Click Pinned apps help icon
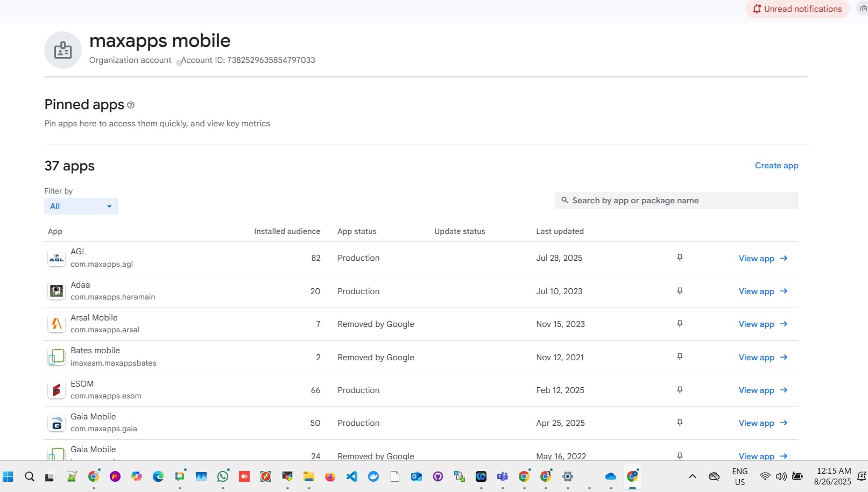 tap(131, 105)
